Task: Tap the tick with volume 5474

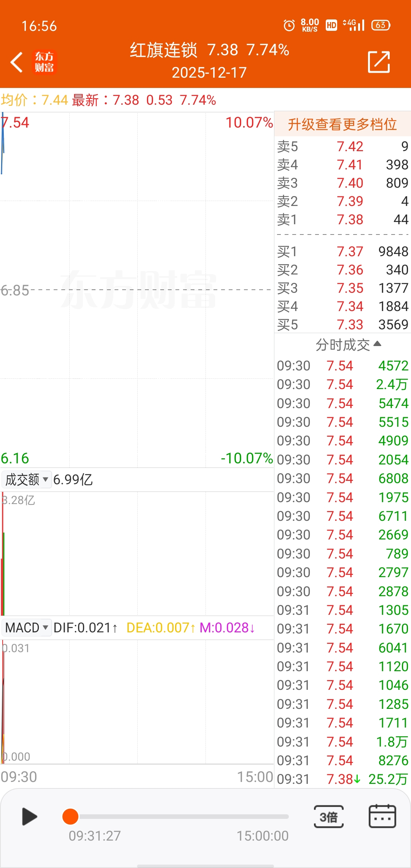Action: (x=342, y=404)
